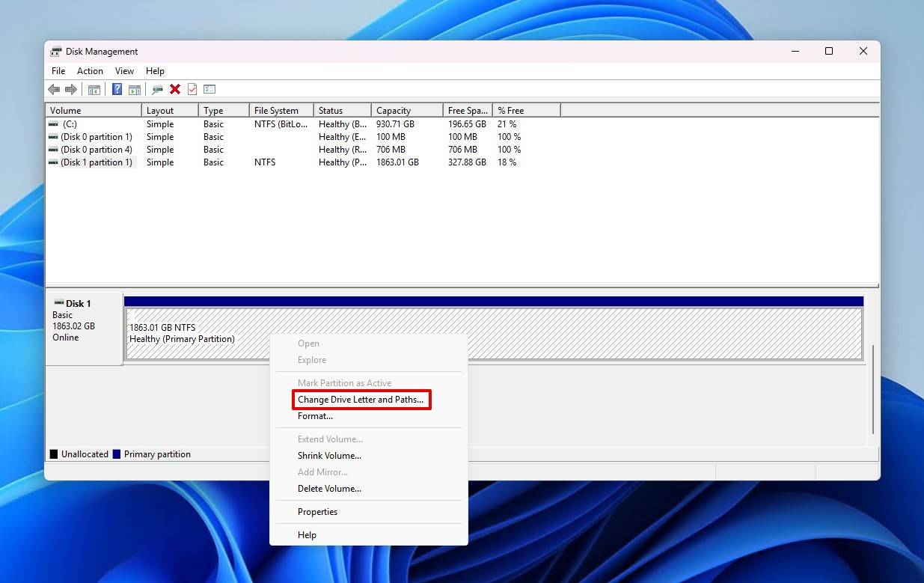Choose Delete Volume... from context menu
This screenshot has width=924, height=583.
[329, 489]
